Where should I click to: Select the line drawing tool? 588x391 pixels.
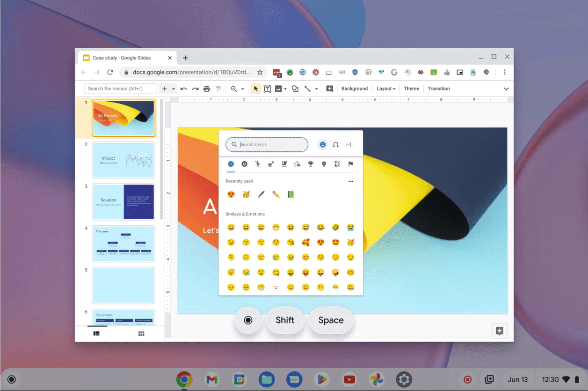point(308,89)
